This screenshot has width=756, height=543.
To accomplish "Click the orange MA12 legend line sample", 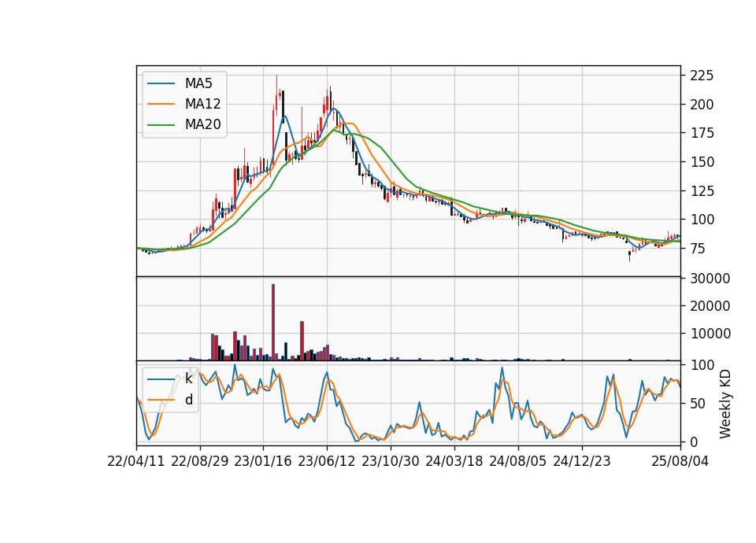I will tap(161, 104).
